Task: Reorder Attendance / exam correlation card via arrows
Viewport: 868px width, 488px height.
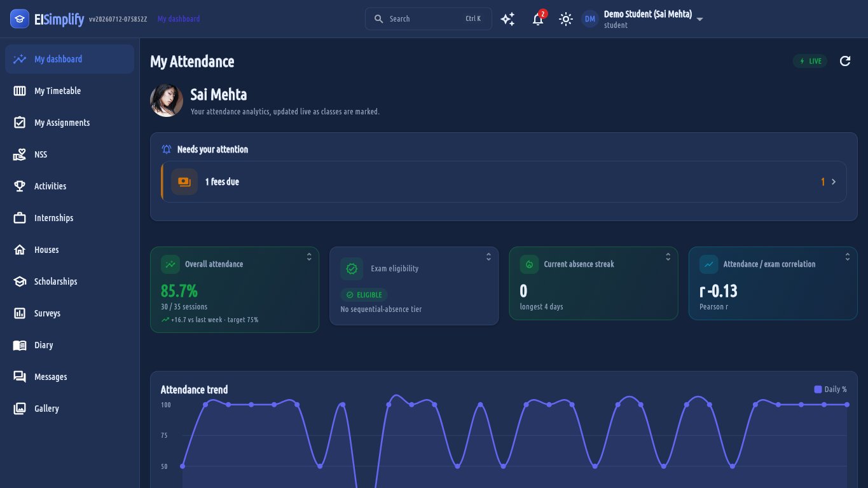Action: (x=847, y=257)
